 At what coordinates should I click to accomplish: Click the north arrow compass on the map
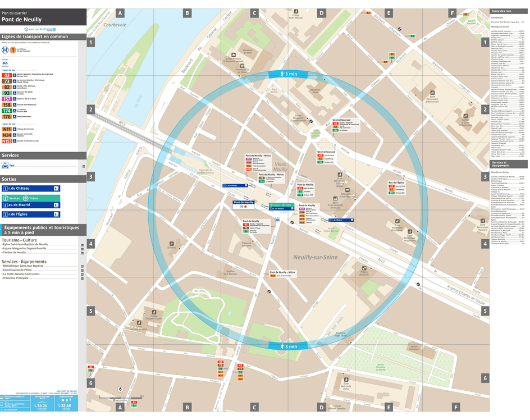[x=120, y=390]
